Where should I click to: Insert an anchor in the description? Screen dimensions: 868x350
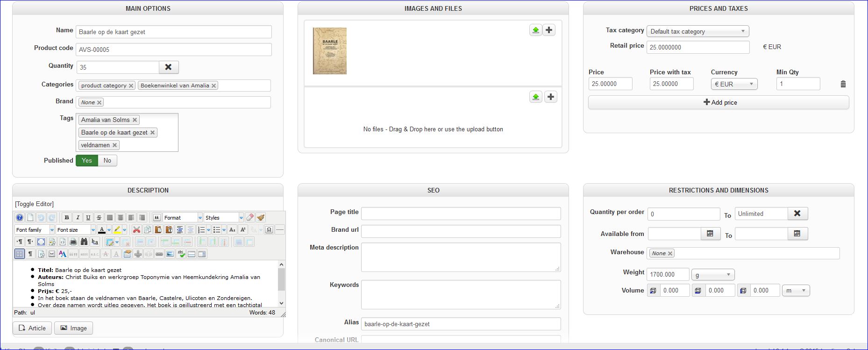[138, 254]
